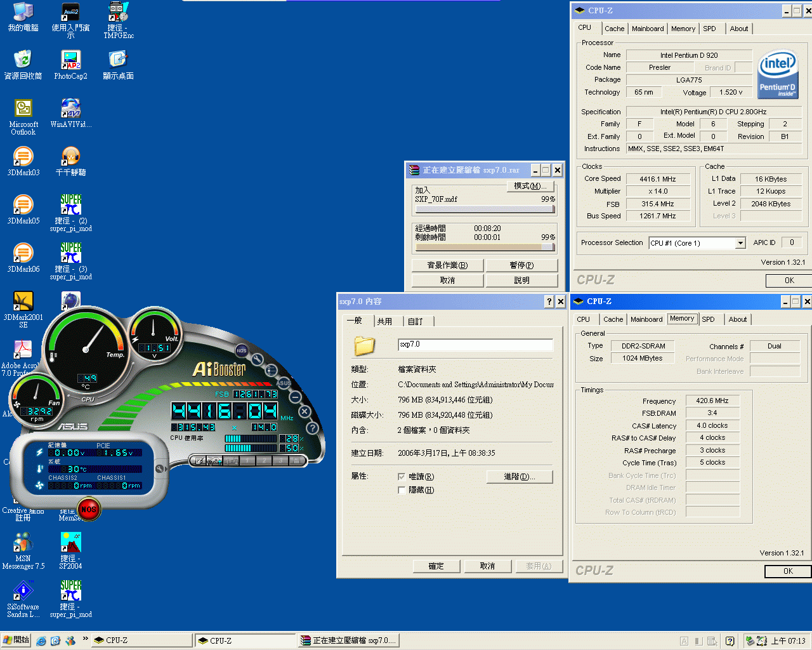Viewport: 812px width, 650px height.
Task: Click the memory Frequency value 420.6 MHz
Action: [712, 401]
